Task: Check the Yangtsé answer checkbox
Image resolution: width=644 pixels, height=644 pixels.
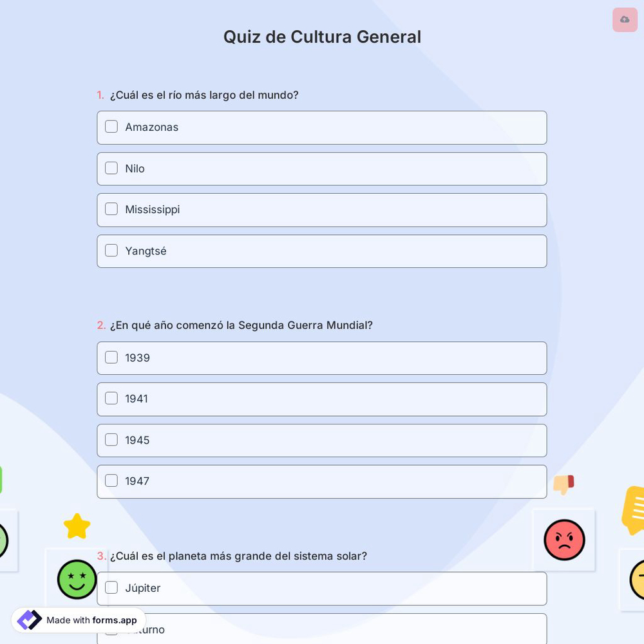Action: (111, 251)
